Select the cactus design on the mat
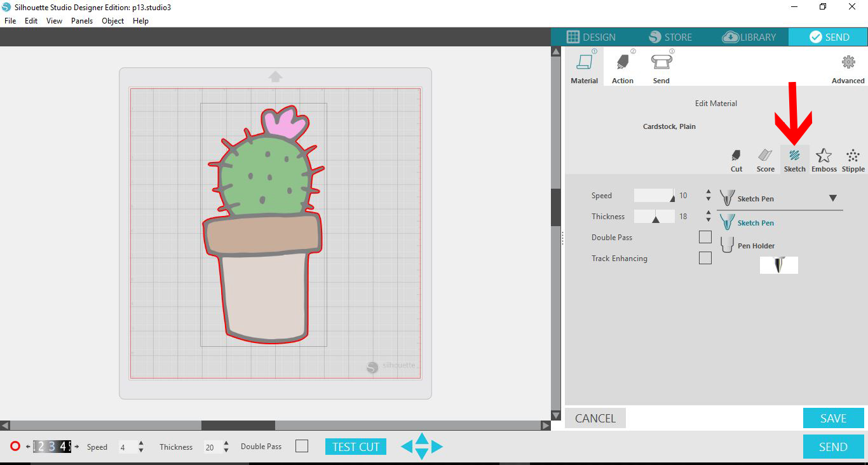Image resolution: width=868 pixels, height=465 pixels. pyautogui.click(x=263, y=225)
